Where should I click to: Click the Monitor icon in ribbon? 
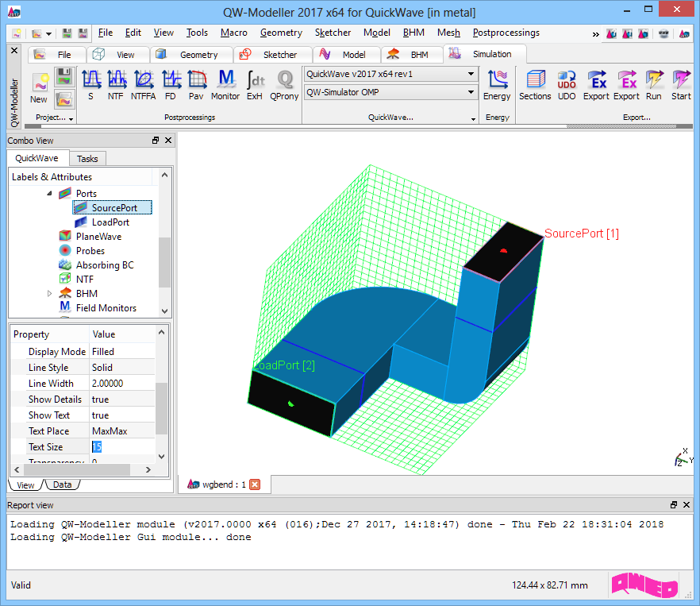[x=225, y=84]
